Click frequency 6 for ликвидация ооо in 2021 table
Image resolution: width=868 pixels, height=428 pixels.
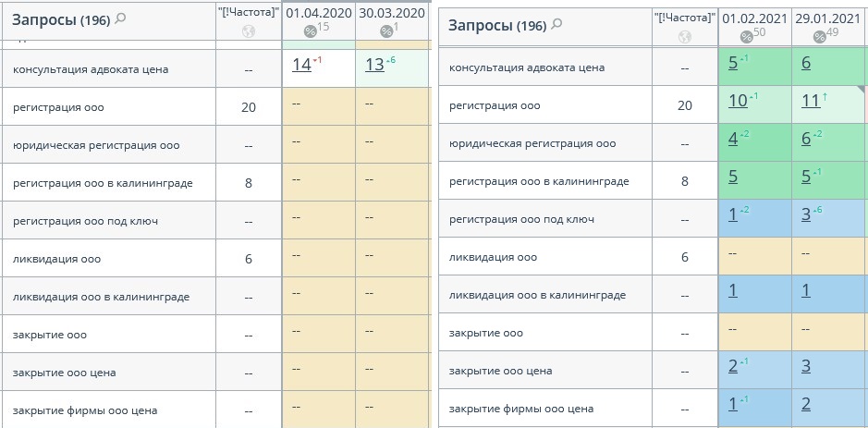(685, 258)
